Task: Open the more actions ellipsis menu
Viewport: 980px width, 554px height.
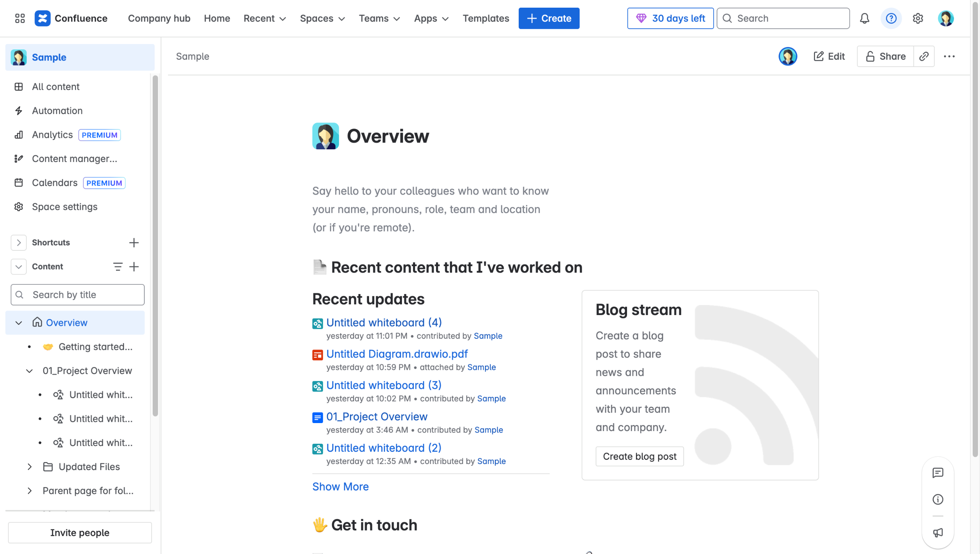Action: 949,56
